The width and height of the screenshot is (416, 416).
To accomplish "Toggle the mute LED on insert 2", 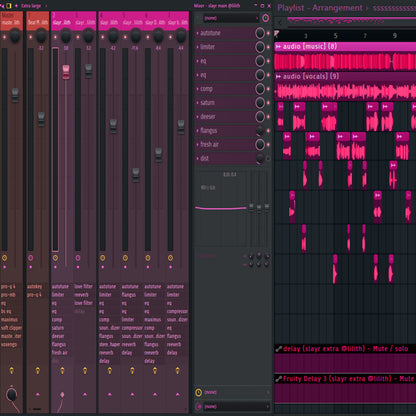I will (x=55, y=37).
